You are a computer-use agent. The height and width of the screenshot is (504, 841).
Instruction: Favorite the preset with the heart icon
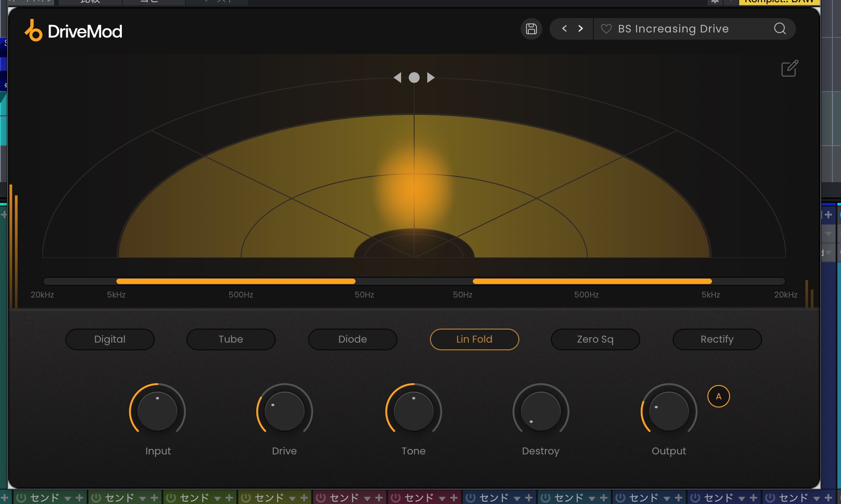(606, 29)
